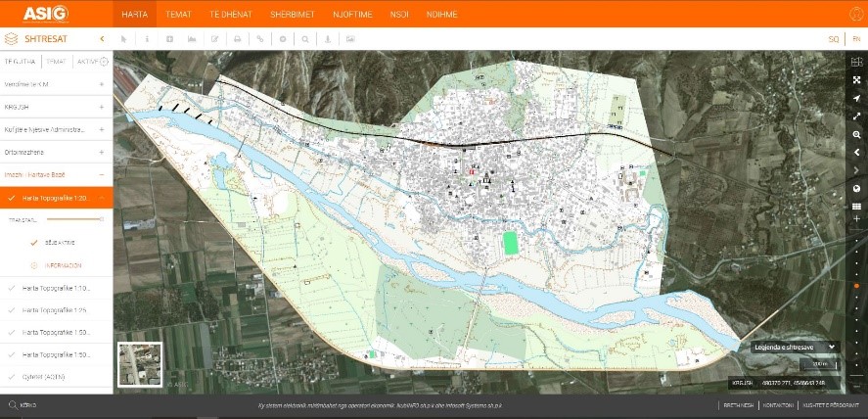868x419 pixels.
Task: Switch to the TEMAT layers tab
Action: (56, 61)
